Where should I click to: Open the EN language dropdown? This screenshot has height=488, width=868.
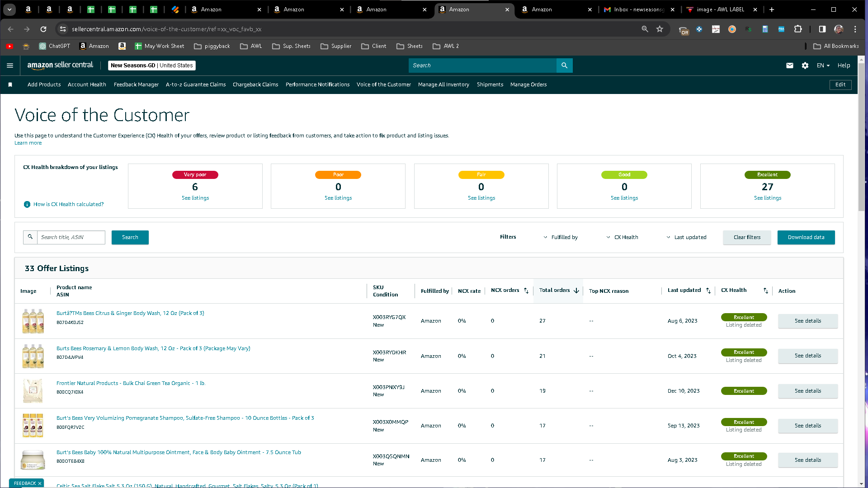(823, 66)
